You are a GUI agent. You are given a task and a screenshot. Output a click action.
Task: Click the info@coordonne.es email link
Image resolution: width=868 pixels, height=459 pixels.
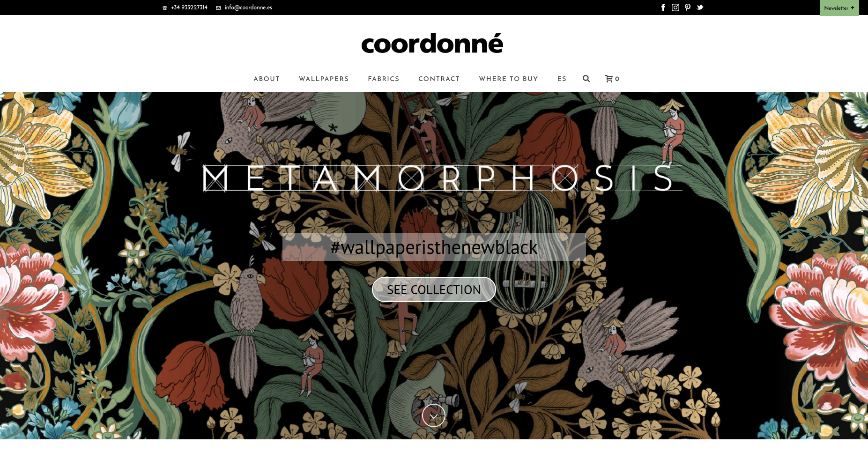(248, 7)
